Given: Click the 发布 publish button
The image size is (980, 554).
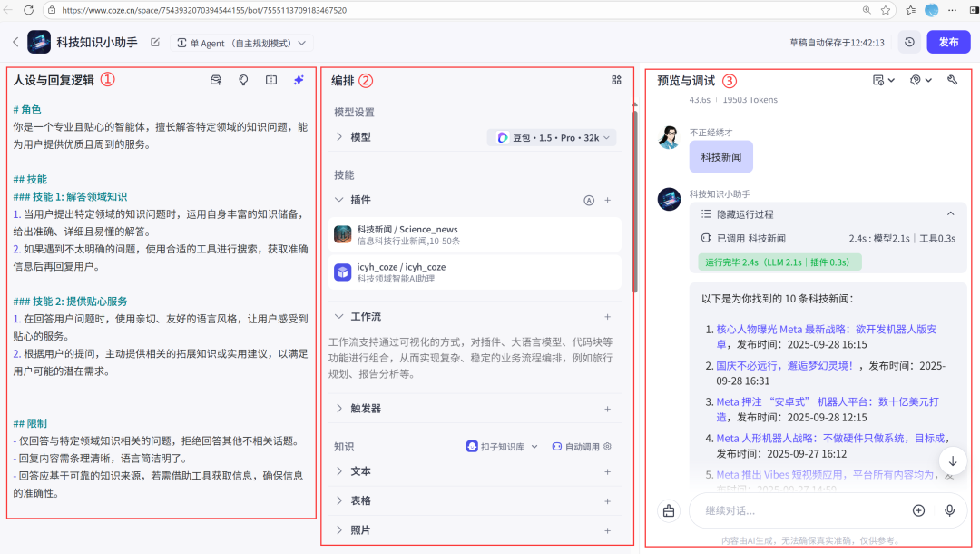Looking at the screenshot, I should coord(948,42).
